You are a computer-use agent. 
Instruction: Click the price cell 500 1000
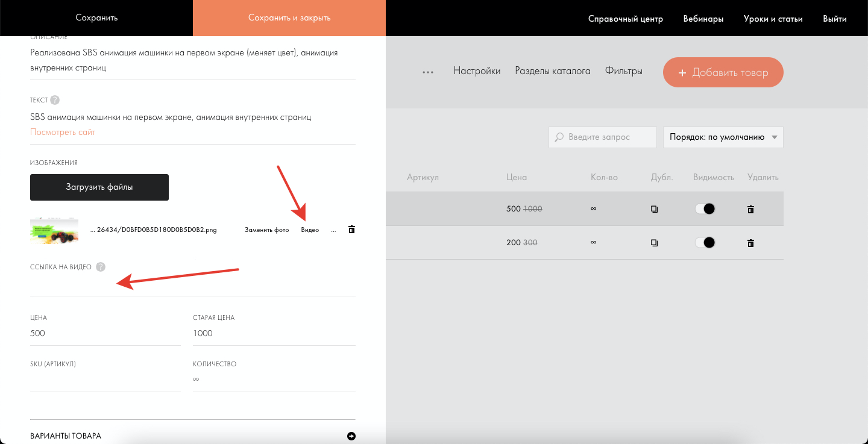click(524, 208)
